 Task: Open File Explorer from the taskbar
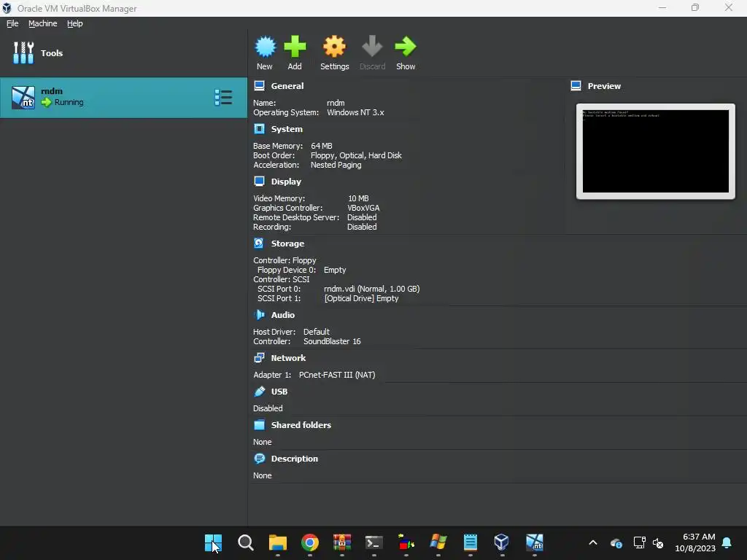pyautogui.click(x=278, y=542)
